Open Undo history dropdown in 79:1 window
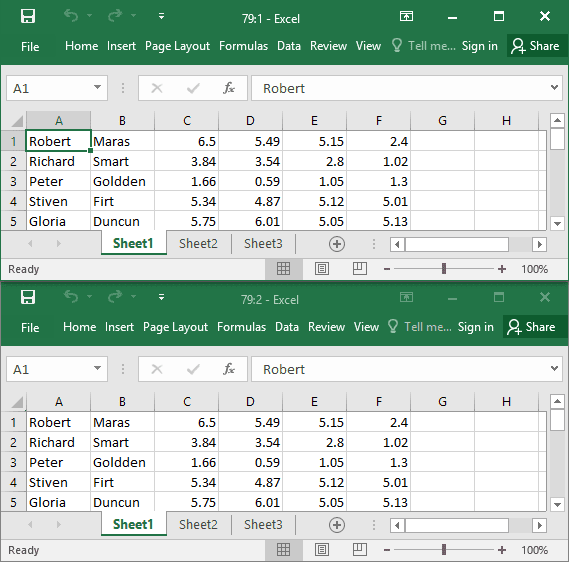569x562 pixels. click(89, 16)
